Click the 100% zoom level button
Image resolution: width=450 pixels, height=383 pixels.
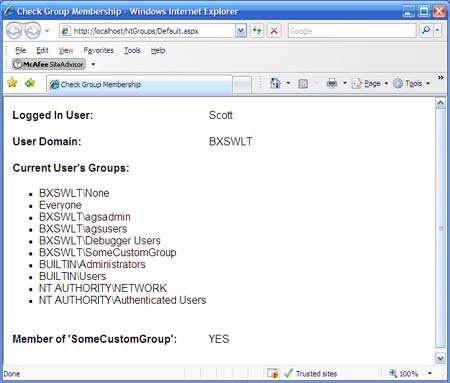point(404,374)
